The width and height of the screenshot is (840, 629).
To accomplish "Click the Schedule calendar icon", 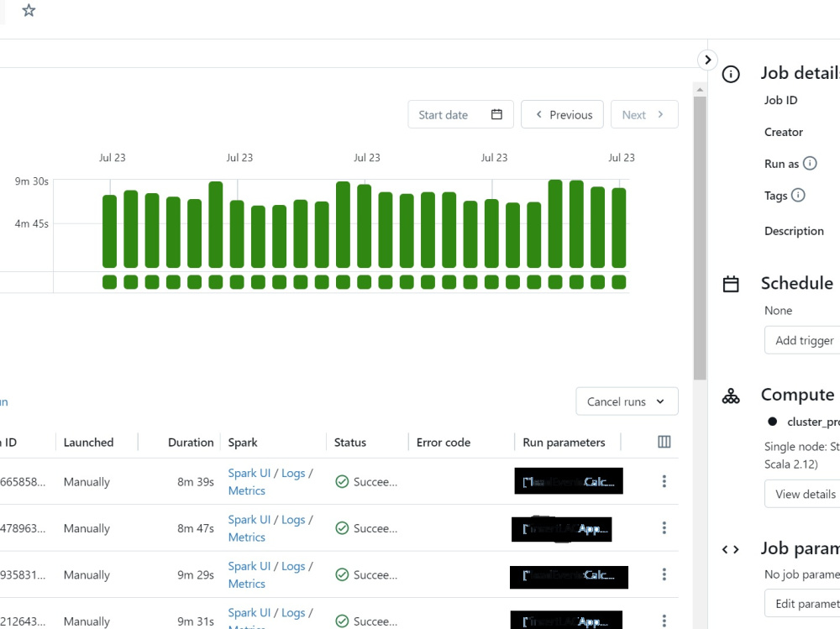I will pos(731,284).
